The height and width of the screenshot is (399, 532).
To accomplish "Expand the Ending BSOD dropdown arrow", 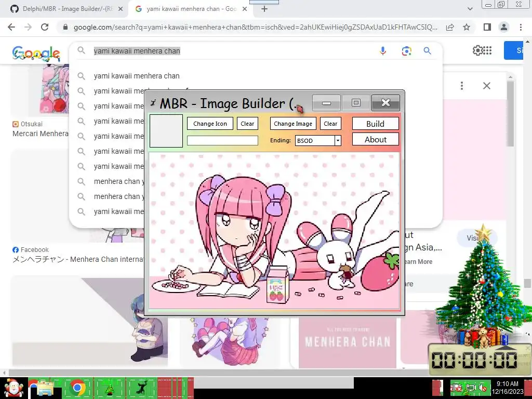I will pos(338,140).
